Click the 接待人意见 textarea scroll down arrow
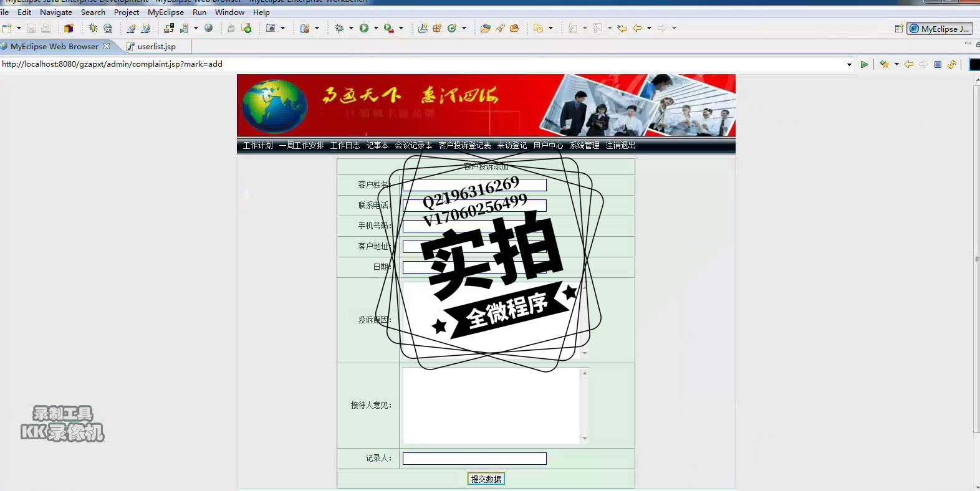Image resolution: width=980 pixels, height=491 pixels. tap(585, 439)
